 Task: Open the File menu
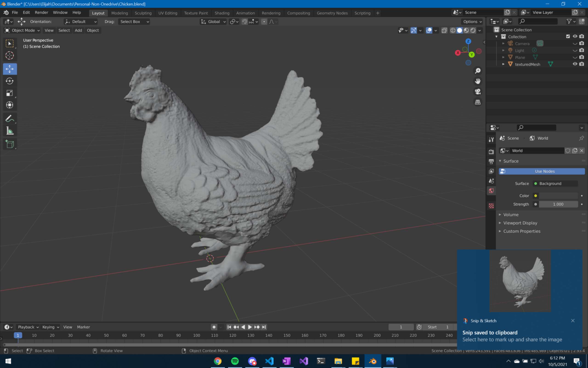(15, 12)
